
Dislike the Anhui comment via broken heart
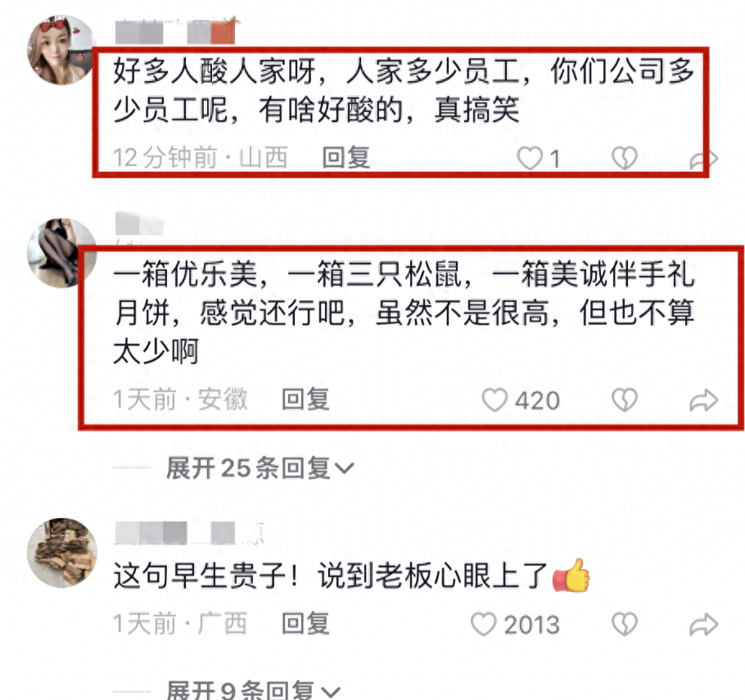click(x=625, y=400)
